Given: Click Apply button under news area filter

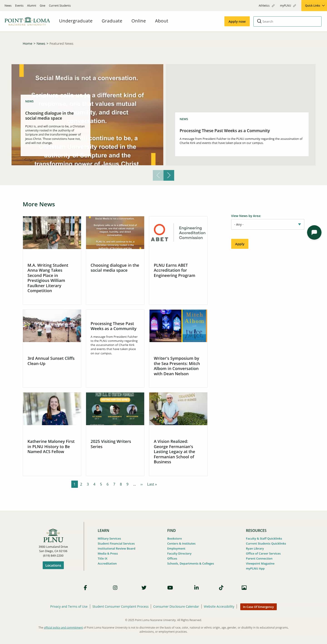Looking at the screenshot, I should tap(240, 244).
